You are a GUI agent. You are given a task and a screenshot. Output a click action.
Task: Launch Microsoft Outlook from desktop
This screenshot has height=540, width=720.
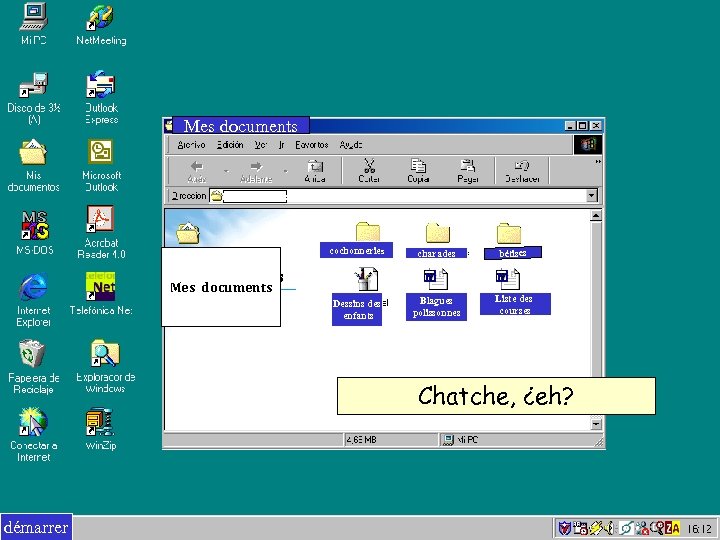point(101,165)
